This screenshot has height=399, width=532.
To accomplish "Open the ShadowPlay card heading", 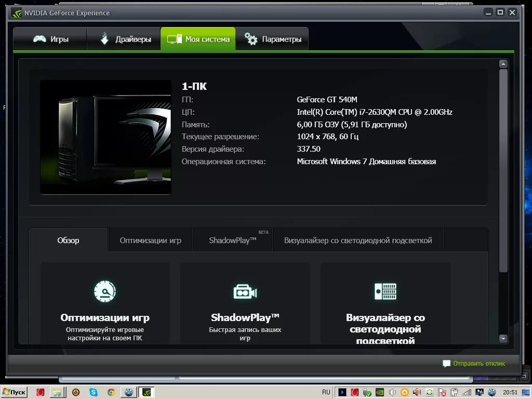I will pos(245,317).
